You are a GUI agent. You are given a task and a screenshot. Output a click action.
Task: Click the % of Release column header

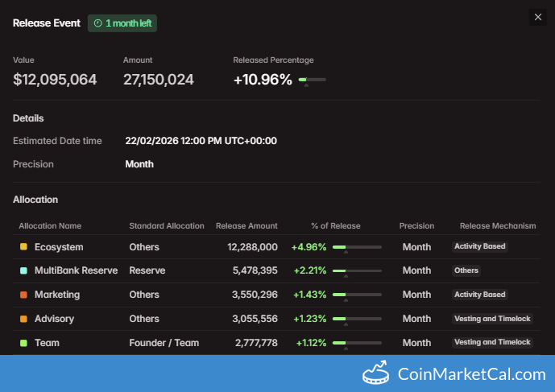pyautogui.click(x=336, y=225)
